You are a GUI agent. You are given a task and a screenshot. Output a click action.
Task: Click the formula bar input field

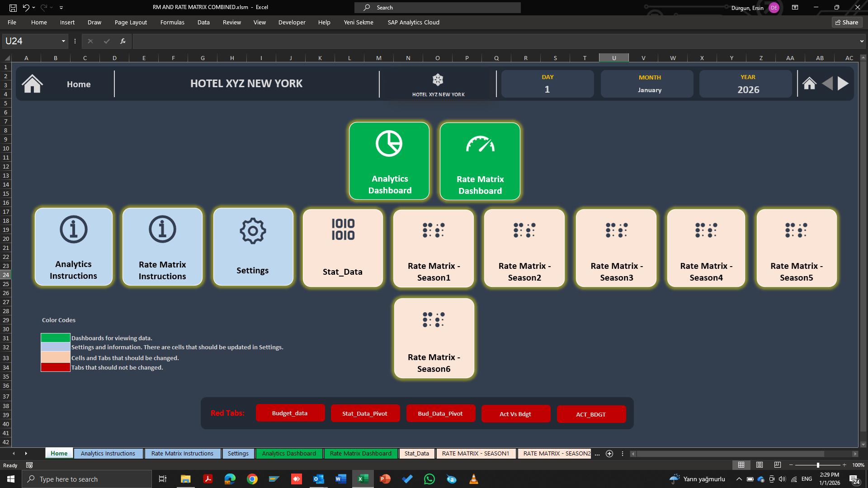pyautogui.click(x=495, y=41)
